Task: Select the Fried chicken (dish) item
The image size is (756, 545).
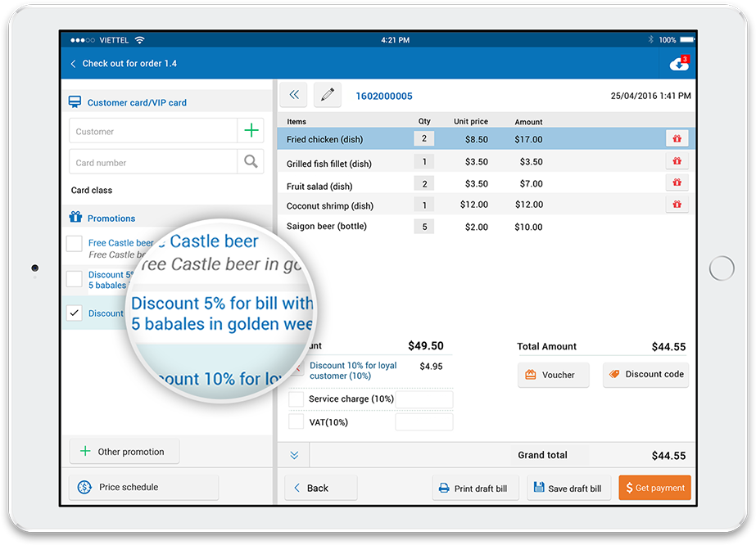Action: [324, 139]
